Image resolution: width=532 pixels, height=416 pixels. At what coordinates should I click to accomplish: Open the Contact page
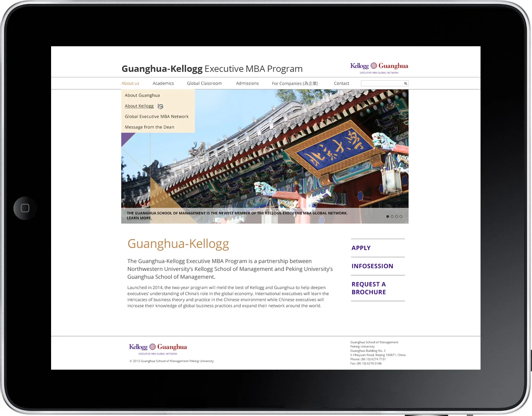[x=341, y=84]
